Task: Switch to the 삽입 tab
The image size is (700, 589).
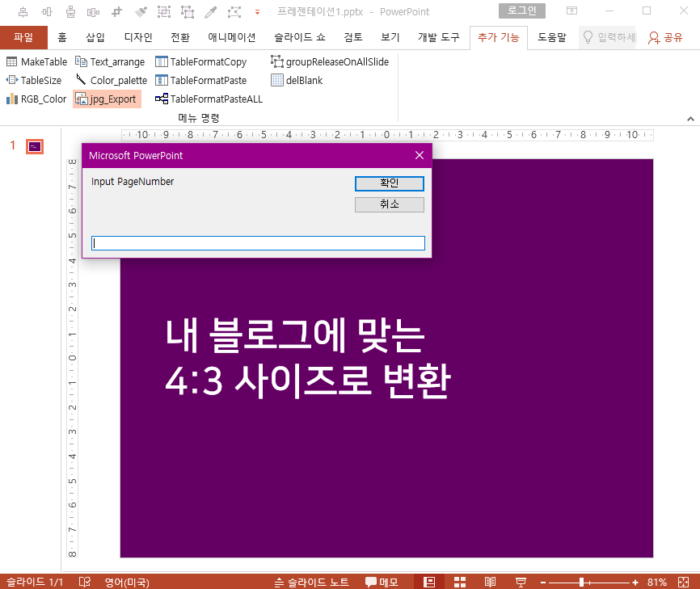Action: pos(95,37)
